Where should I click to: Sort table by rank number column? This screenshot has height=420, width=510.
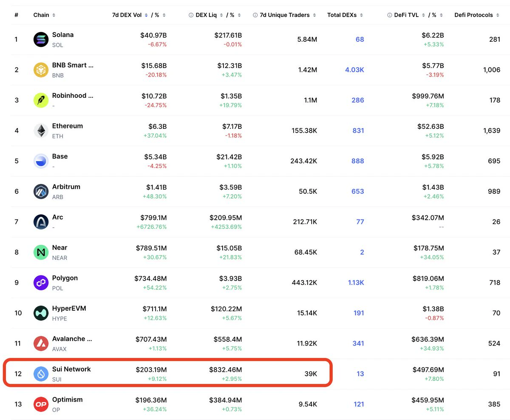pyautogui.click(x=16, y=15)
